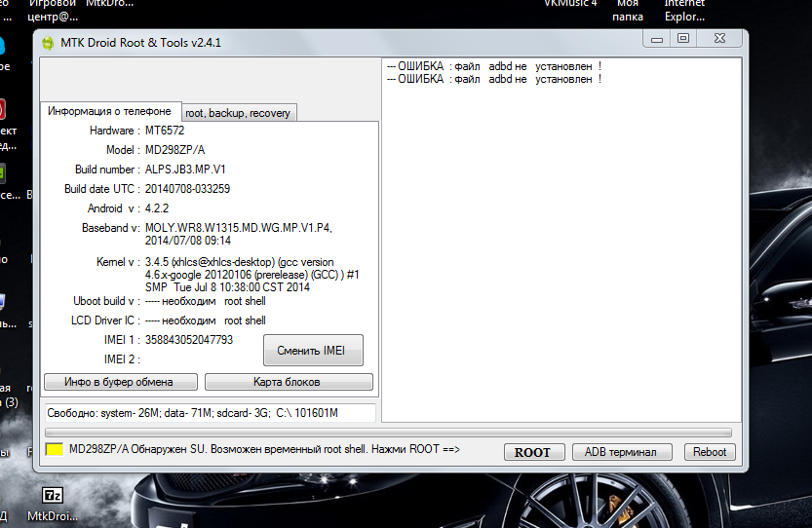Open the 7z MtkDroi archive desktop icon
Image resolution: width=812 pixels, height=528 pixels.
(x=53, y=503)
